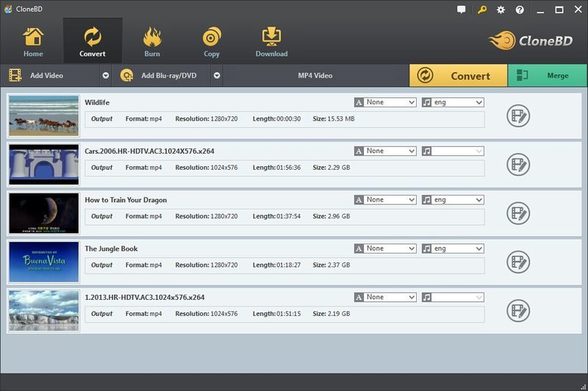Screen dimensions: 588x391
Task: Switch to the Convert tab
Action: pos(93,42)
